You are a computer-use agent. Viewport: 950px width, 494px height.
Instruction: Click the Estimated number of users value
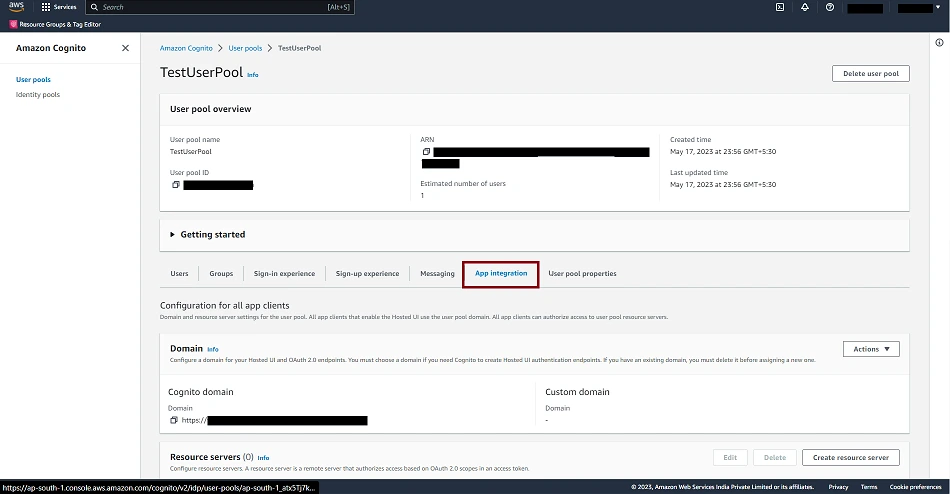tap(422, 196)
